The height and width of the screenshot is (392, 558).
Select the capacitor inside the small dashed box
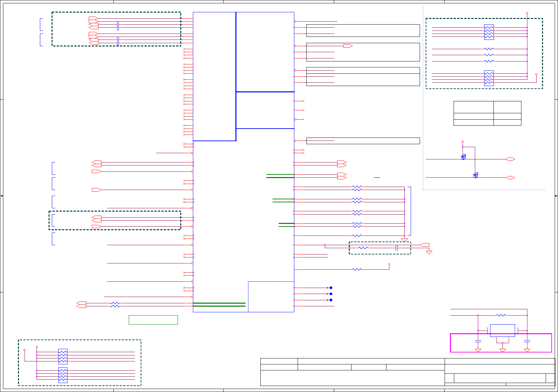[x=397, y=248]
